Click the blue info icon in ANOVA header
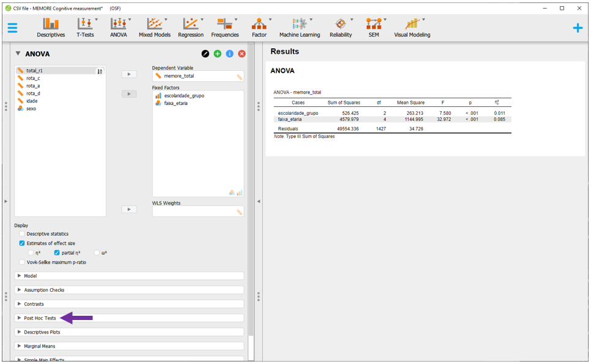Viewport: 591px width, 364px height. [230, 54]
